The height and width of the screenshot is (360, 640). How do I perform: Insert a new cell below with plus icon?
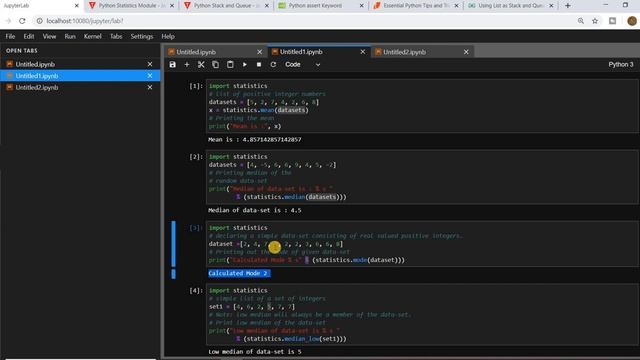tap(187, 64)
